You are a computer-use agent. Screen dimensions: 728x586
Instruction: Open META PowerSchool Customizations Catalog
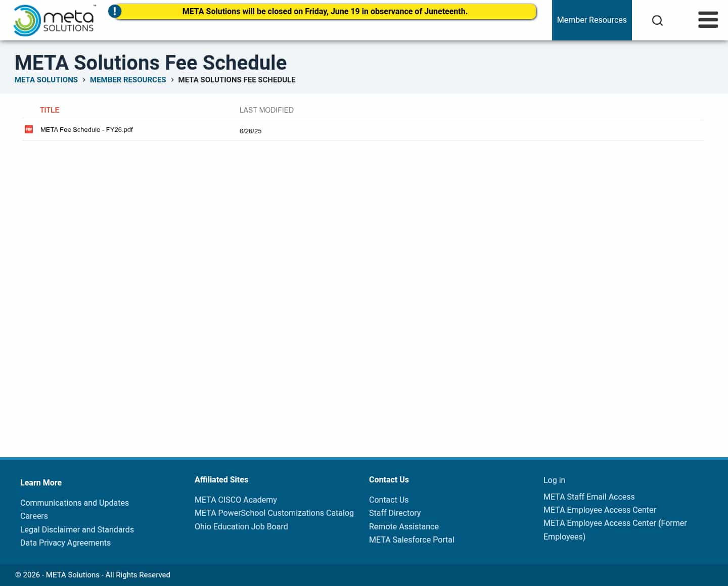click(274, 513)
